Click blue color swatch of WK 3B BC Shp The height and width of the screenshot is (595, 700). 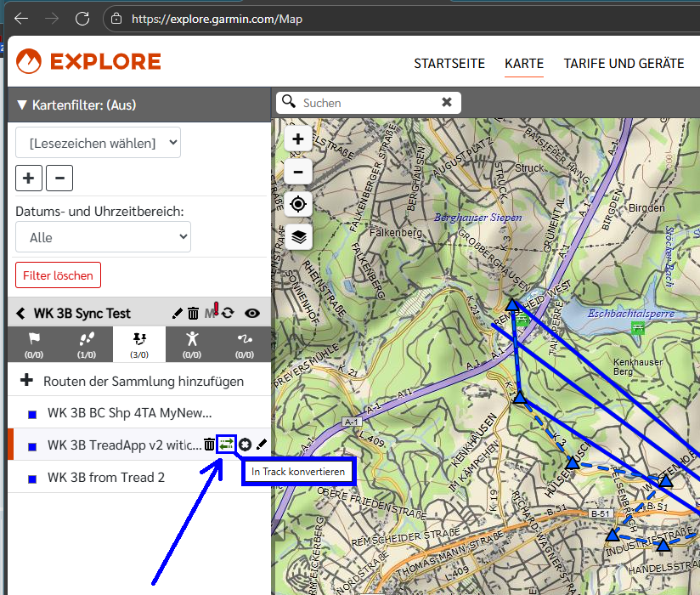coord(32,415)
